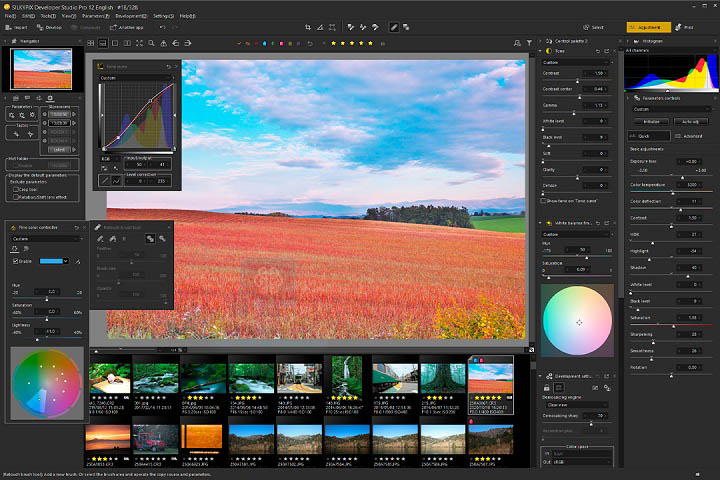Open White balance fine-tune Custom dropdown
This screenshot has width=720, height=480.
click(x=577, y=234)
